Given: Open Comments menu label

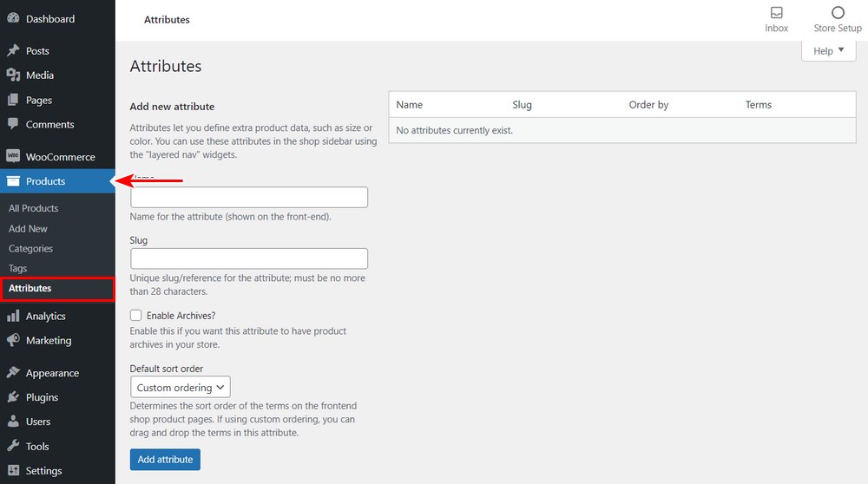Looking at the screenshot, I should (x=49, y=124).
